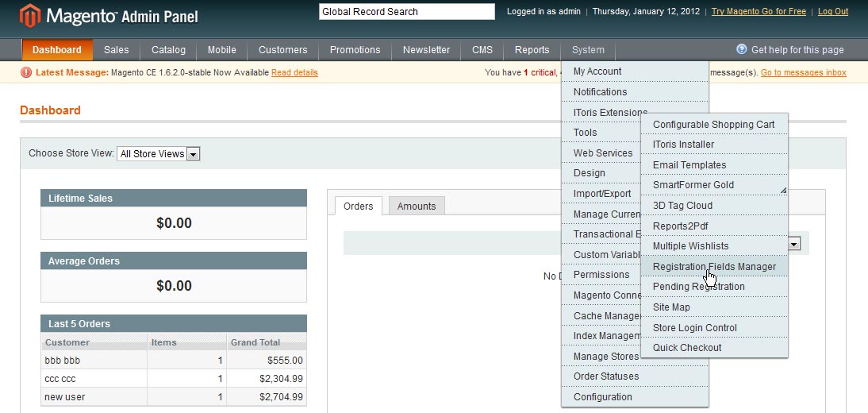The width and height of the screenshot is (868, 413).
Task: Open Configurable Shopping Cart extension
Action: pyautogui.click(x=714, y=124)
